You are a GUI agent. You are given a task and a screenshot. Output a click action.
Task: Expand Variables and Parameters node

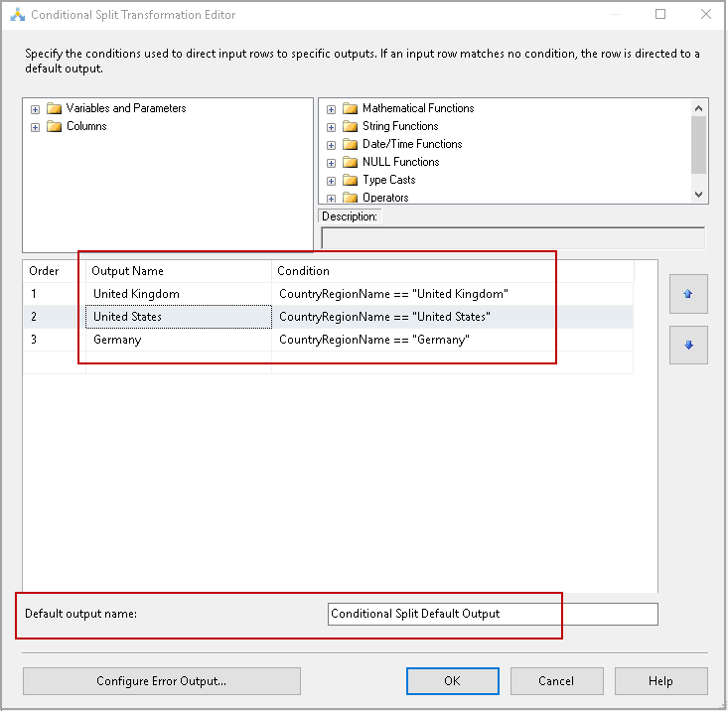click(36, 109)
